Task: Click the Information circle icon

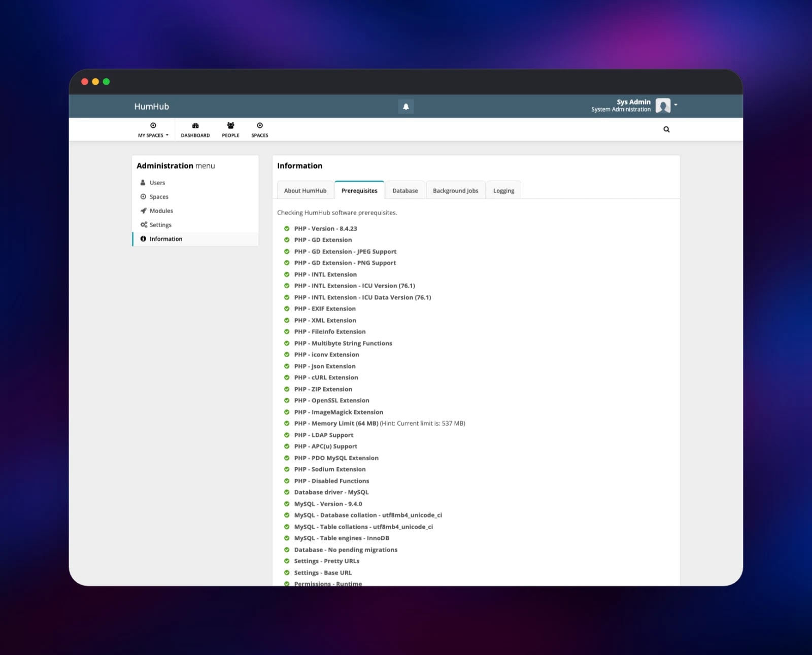Action: click(x=143, y=239)
